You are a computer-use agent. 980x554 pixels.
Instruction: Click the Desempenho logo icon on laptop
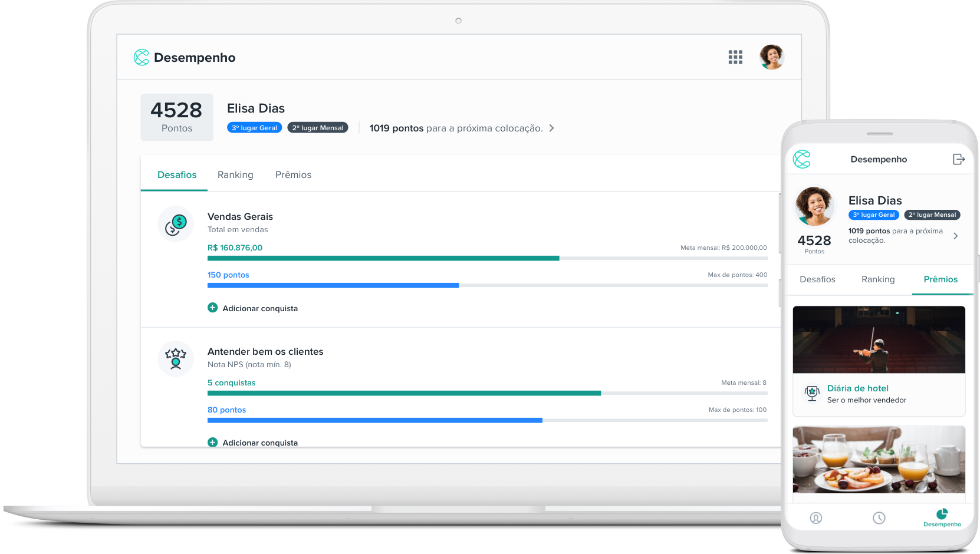click(x=142, y=57)
